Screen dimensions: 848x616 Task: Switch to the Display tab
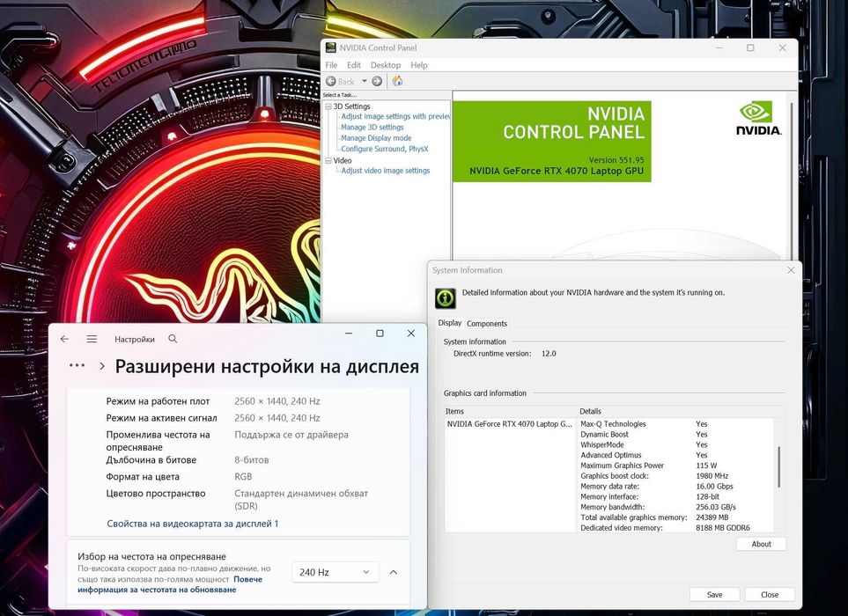pyautogui.click(x=449, y=323)
